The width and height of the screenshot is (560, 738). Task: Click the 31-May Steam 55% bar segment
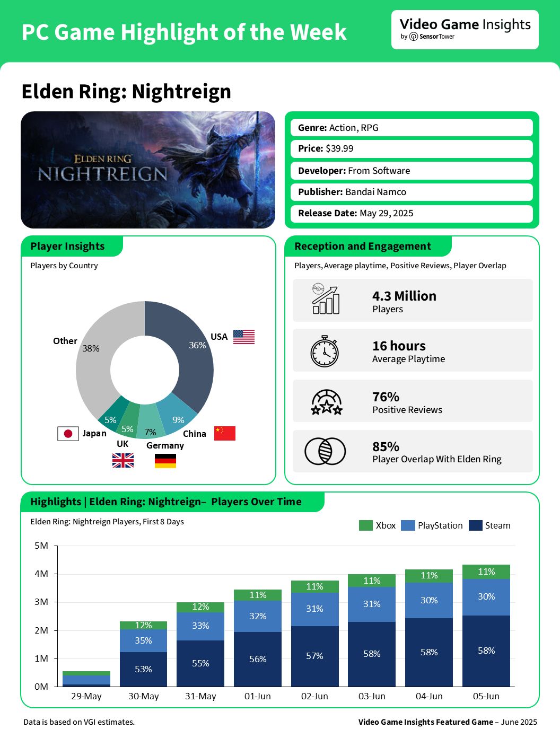tap(200, 663)
